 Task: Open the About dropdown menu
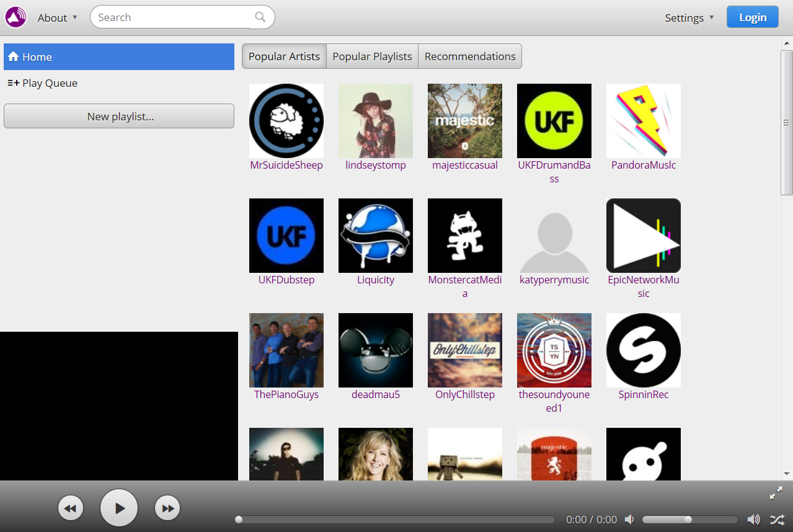click(x=58, y=18)
